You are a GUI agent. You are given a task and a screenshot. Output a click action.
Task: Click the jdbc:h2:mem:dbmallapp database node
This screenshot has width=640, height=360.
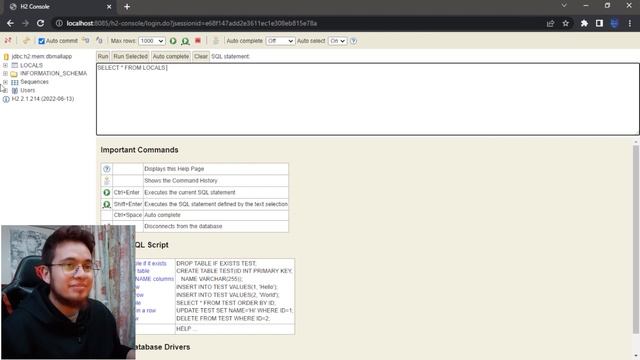(x=42, y=56)
